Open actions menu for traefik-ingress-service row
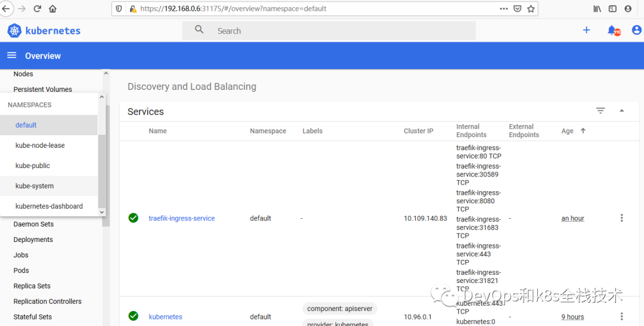 coord(621,218)
